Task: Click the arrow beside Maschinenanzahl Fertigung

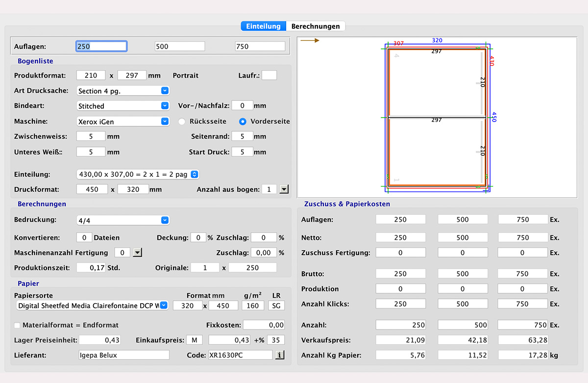Action: tap(138, 253)
